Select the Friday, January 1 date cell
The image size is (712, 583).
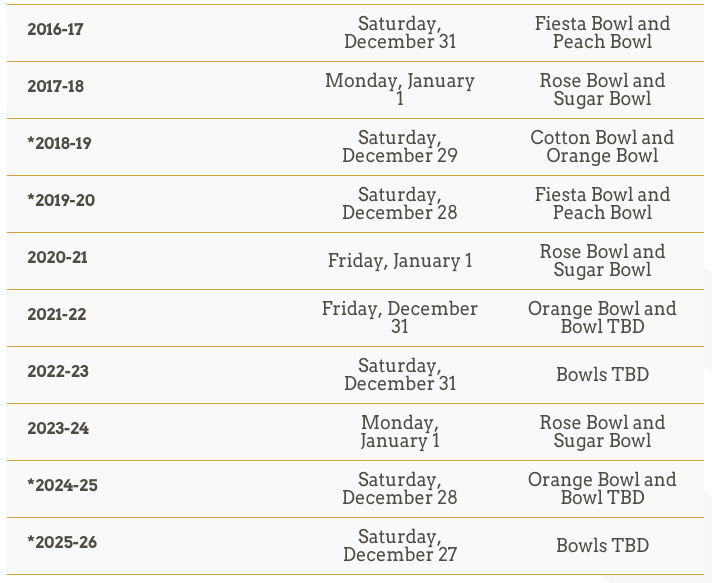(x=400, y=261)
